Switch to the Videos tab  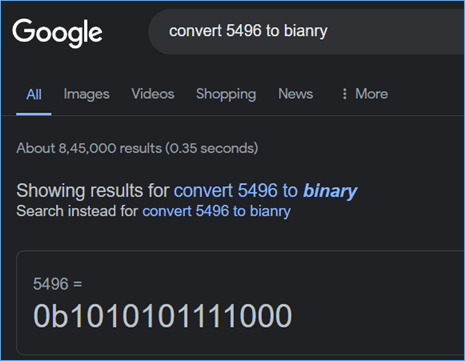pyautogui.click(x=153, y=94)
